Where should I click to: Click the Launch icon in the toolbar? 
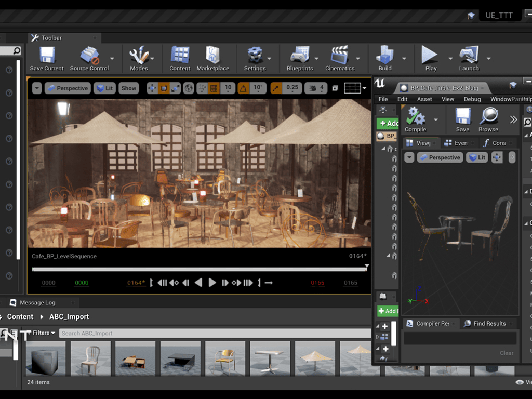pos(469,55)
